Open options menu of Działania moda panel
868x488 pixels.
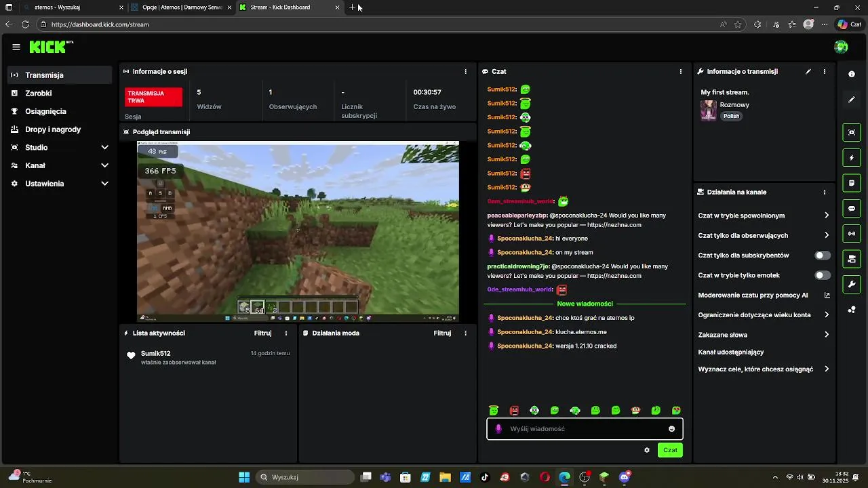(465, 333)
